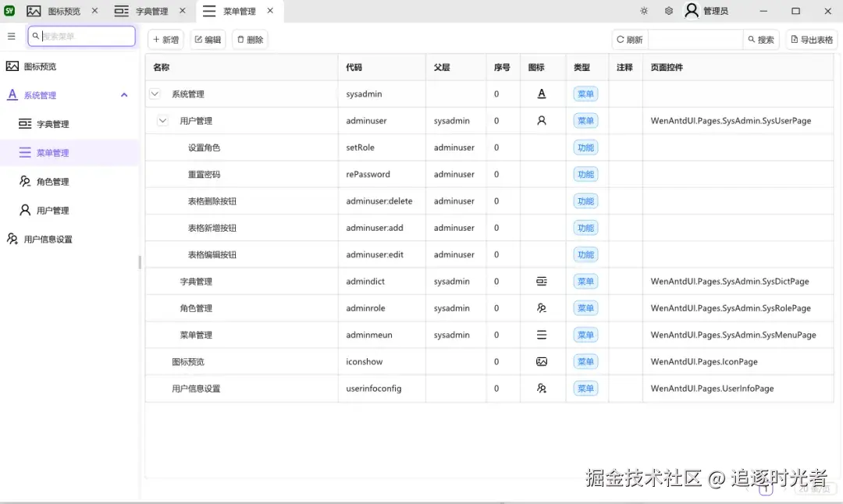Click the icon in admindict row
This screenshot has width=843, height=504.
(x=542, y=281)
